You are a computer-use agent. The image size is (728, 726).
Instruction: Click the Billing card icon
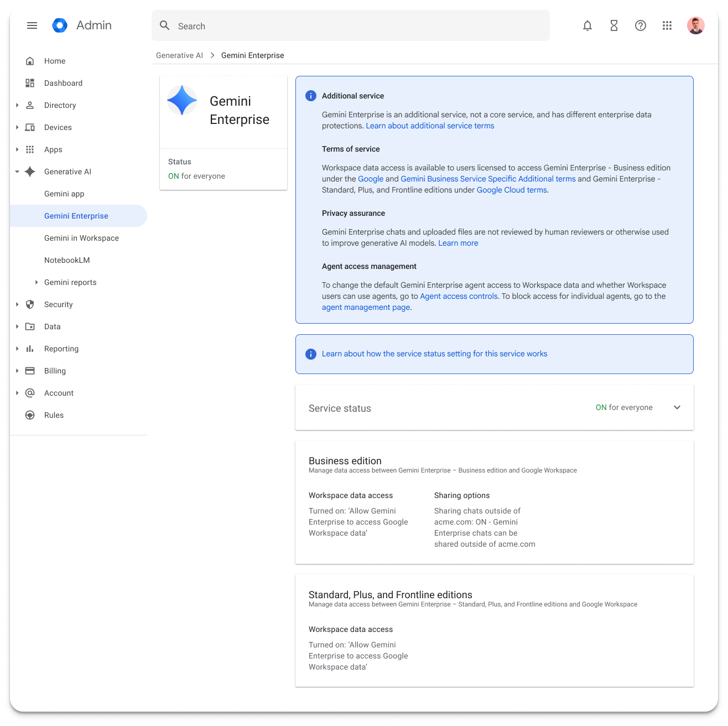(30, 371)
